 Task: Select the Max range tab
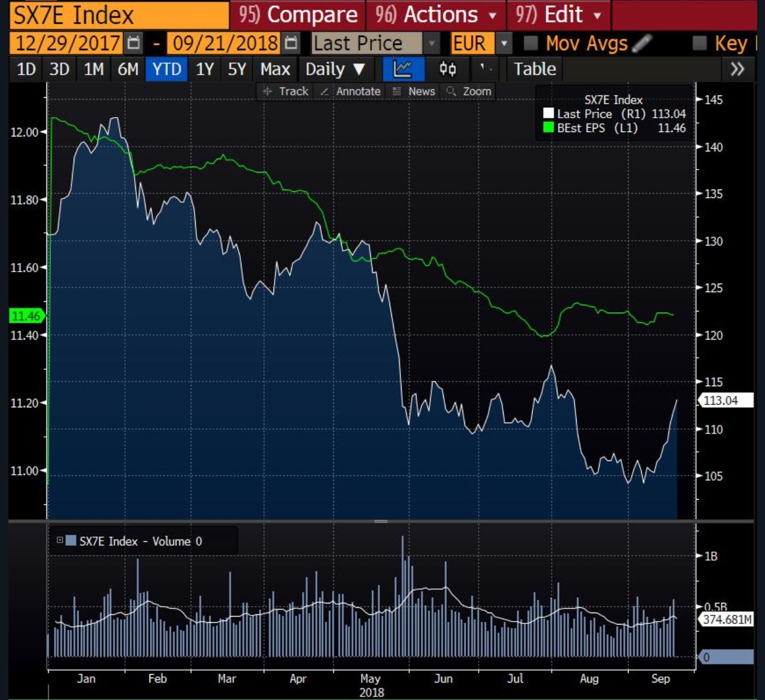click(x=275, y=69)
